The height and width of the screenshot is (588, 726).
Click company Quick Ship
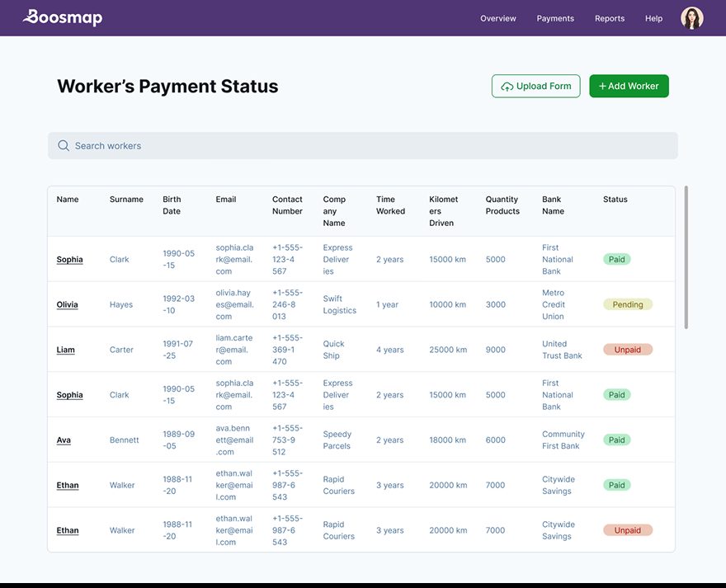[x=333, y=350]
